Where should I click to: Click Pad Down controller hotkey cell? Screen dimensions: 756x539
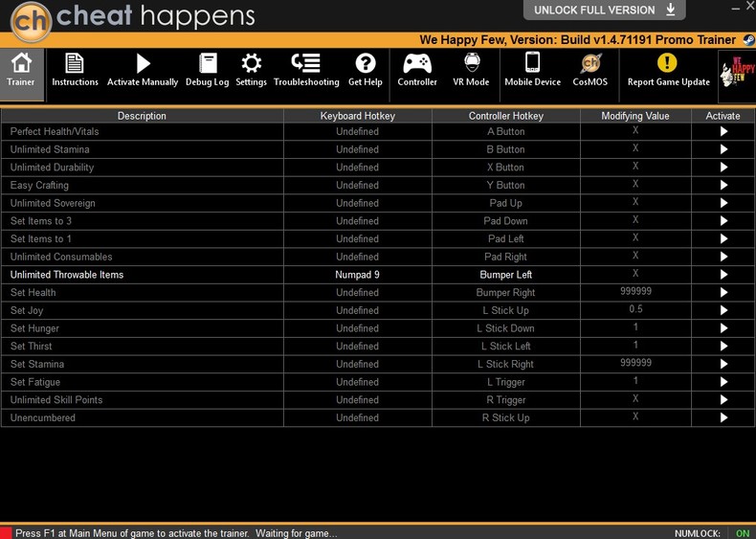pos(506,220)
